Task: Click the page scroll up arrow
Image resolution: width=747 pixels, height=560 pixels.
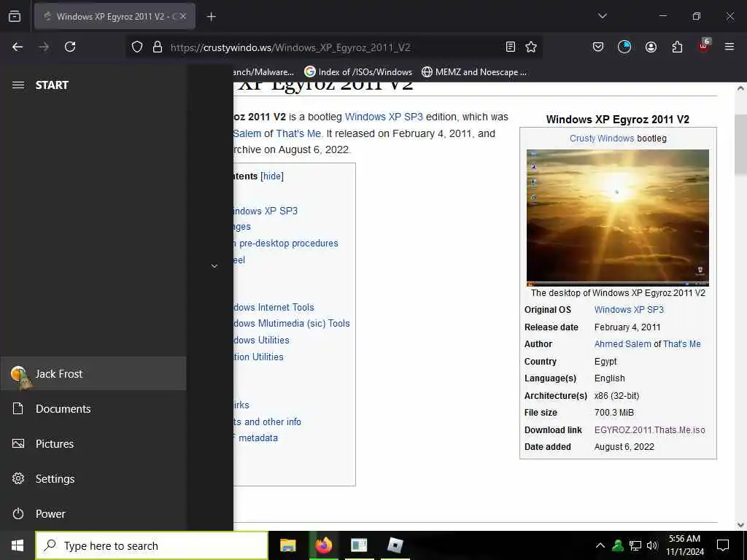Action: [x=740, y=88]
